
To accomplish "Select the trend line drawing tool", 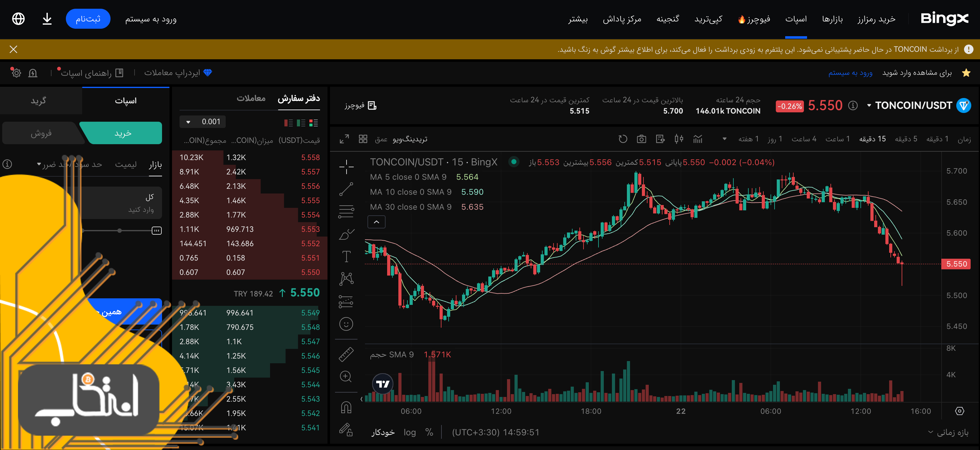I will click(x=346, y=189).
